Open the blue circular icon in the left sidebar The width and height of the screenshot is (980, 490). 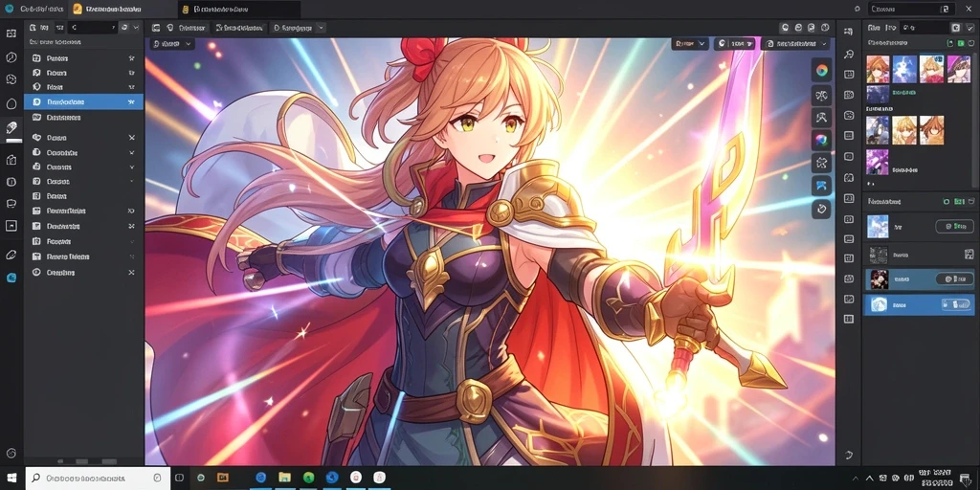click(x=11, y=277)
